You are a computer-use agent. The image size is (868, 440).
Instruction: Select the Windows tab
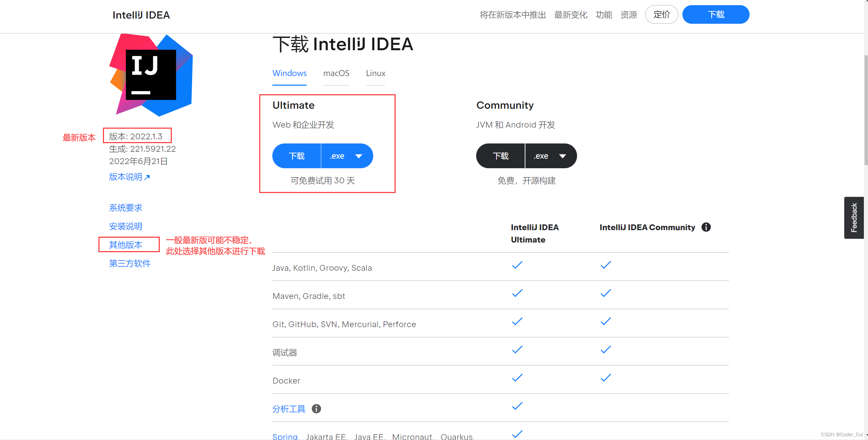click(289, 73)
